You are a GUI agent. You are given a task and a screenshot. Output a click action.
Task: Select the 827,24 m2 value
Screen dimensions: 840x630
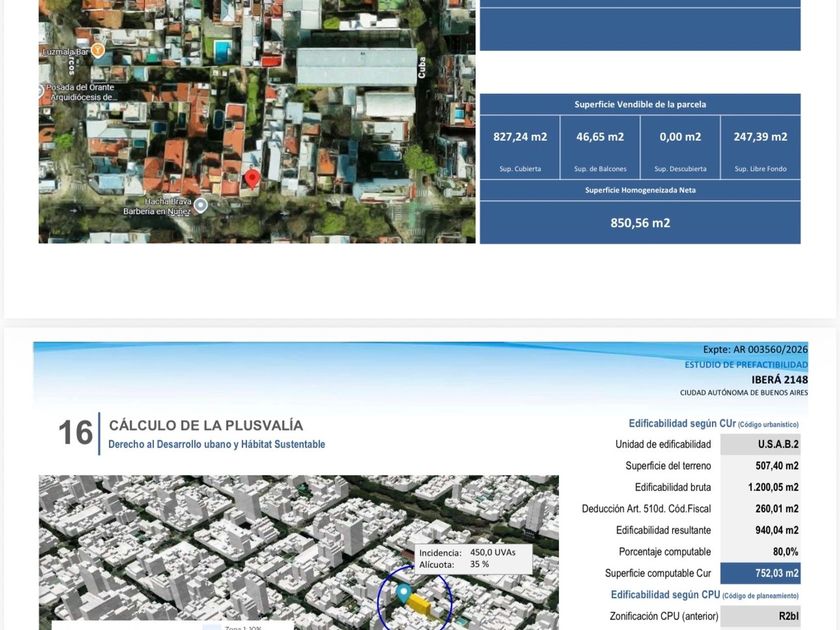[x=520, y=137]
